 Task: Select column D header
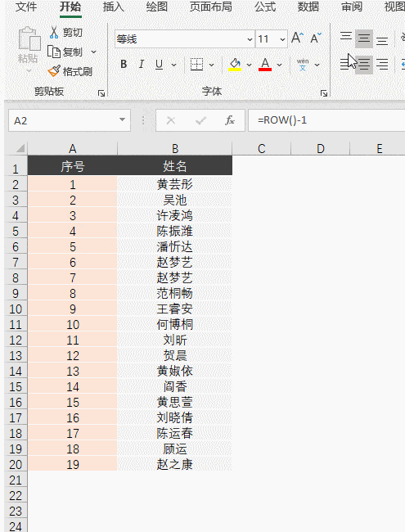[x=320, y=149]
